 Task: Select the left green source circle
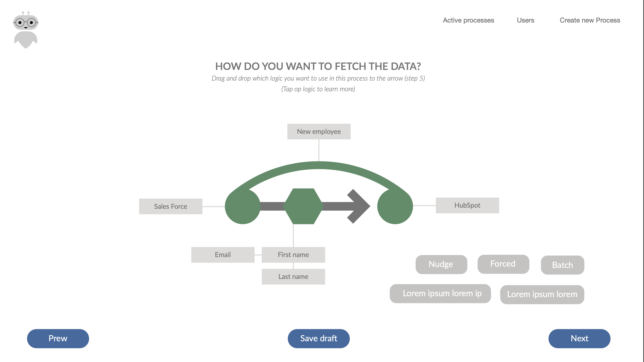242,206
